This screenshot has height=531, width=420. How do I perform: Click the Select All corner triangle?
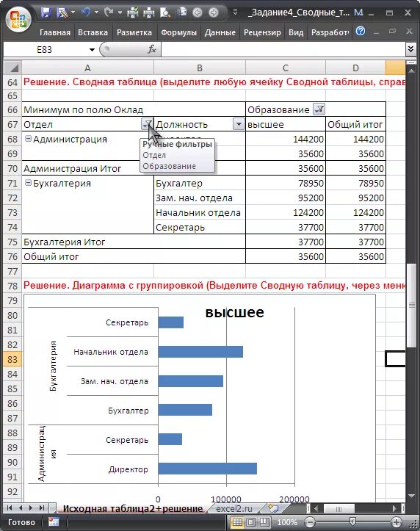(13, 68)
